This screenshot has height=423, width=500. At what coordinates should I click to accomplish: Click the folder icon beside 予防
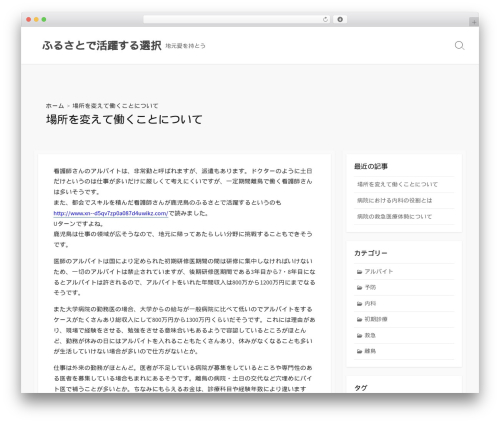[x=359, y=288]
